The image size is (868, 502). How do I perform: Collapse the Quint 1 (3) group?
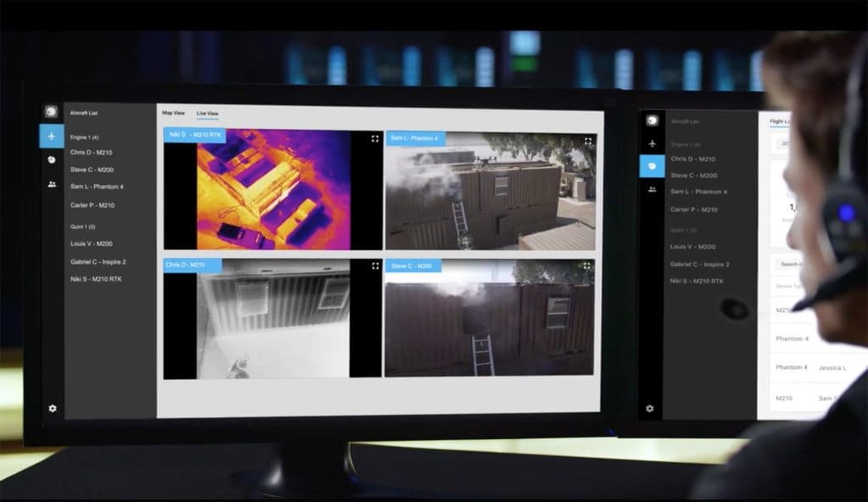pyautogui.click(x=83, y=226)
